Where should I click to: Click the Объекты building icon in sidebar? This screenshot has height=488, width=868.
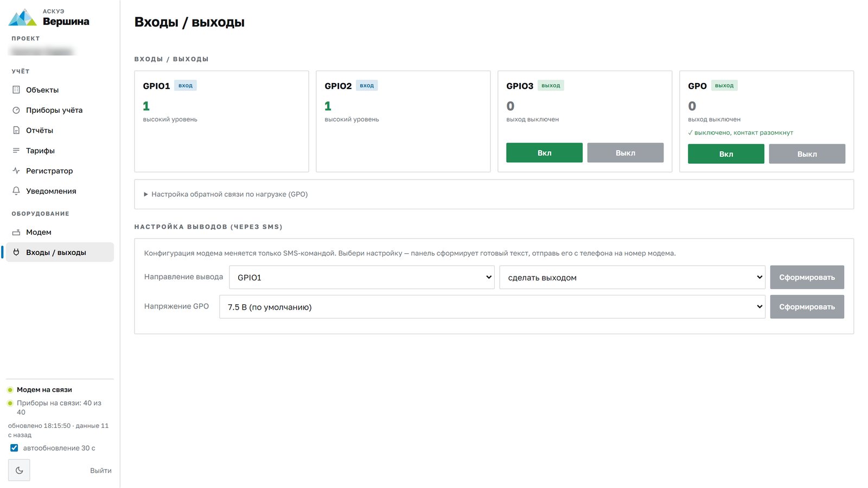click(16, 90)
